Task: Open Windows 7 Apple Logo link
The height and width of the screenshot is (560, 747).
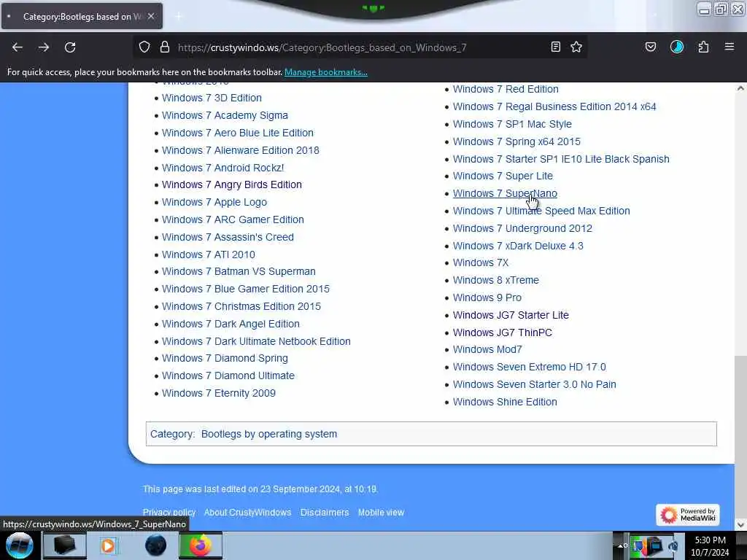Action: (214, 203)
